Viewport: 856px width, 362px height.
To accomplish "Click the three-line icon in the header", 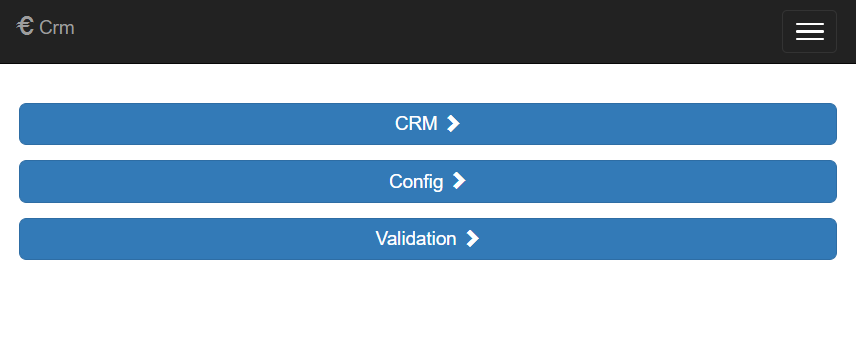I will 809,32.
